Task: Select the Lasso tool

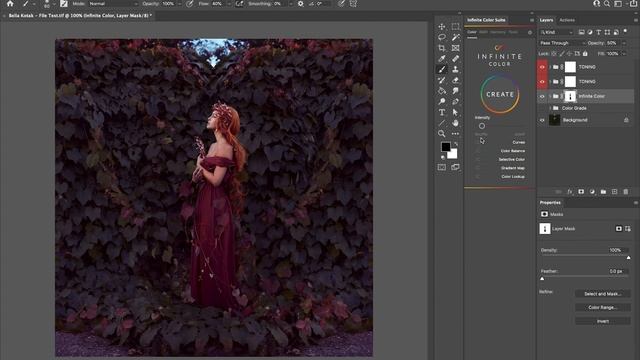Action: tap(442, 38)
